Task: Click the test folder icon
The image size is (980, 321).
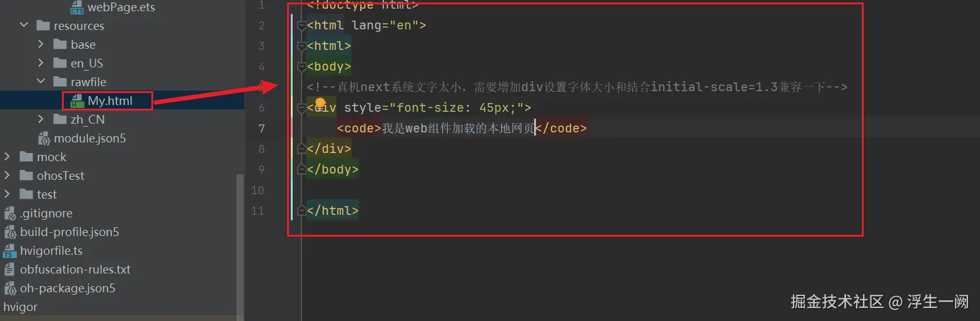Action: [26, 194]
